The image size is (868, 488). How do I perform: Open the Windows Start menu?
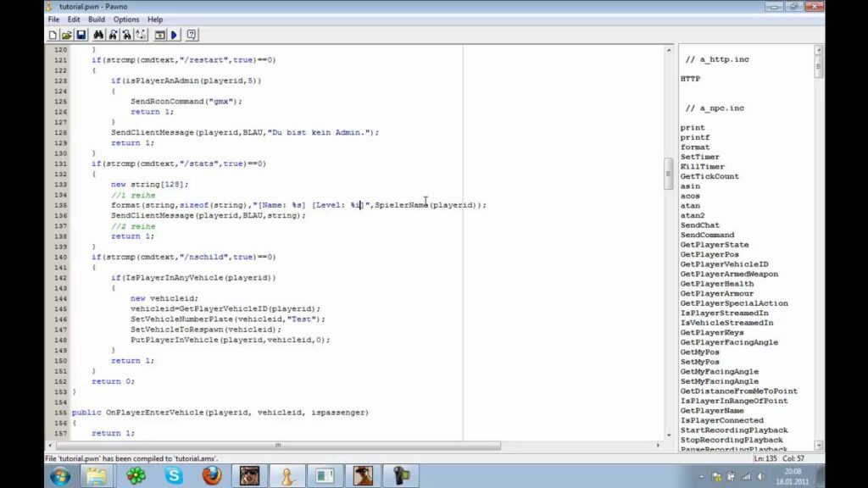[x=60, y=475]
